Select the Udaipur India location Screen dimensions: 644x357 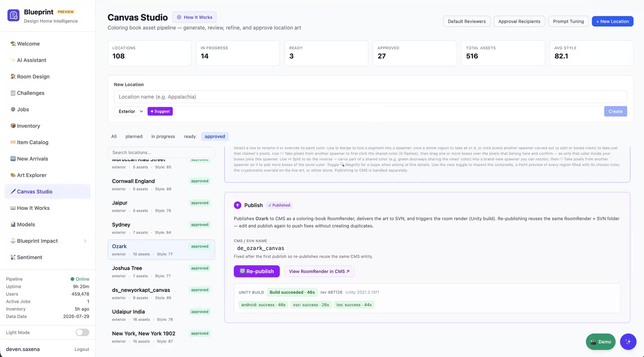click(161, 315)
